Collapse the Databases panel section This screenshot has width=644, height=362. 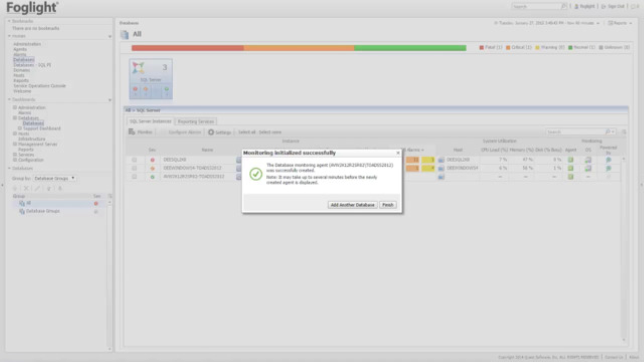coord(10,168)
